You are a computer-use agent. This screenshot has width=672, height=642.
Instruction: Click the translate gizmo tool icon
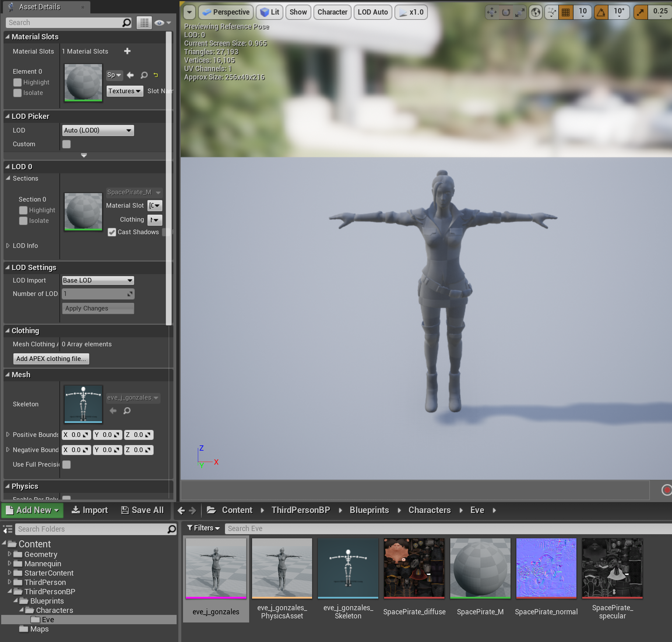tap(492, 12)
